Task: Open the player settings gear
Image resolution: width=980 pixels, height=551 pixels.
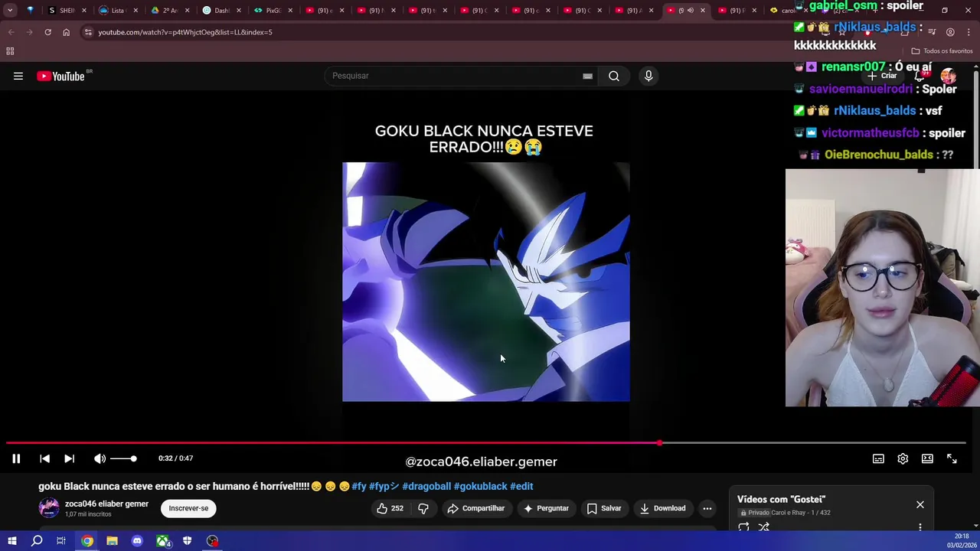Action: (903, 458)
